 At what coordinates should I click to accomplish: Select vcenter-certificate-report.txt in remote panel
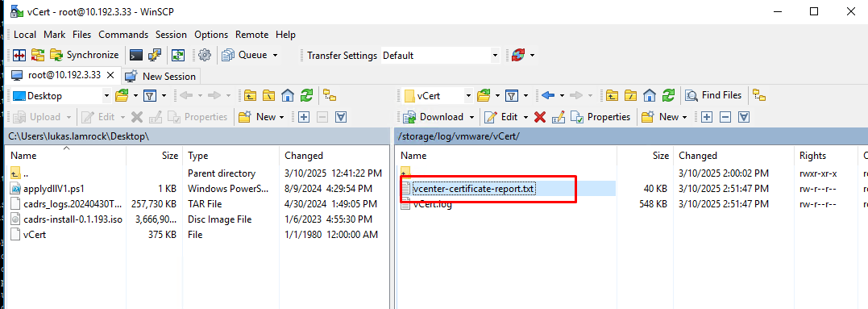point(475,188)
